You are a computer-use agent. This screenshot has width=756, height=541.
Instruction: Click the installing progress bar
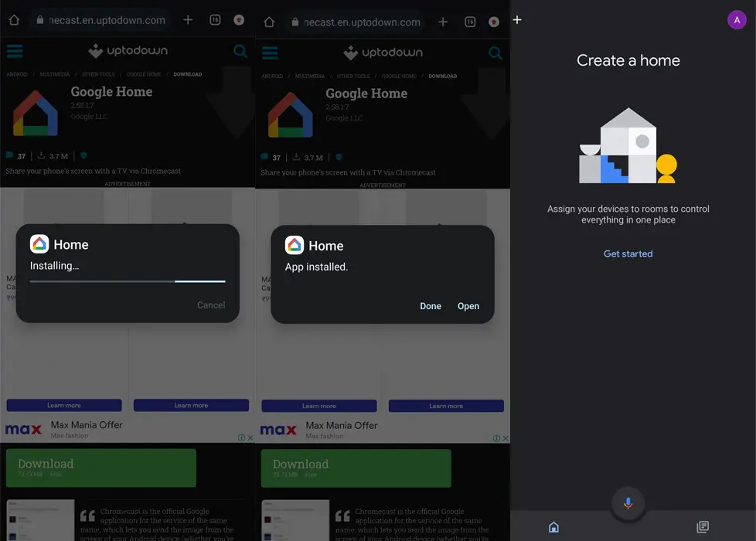(x=128, y=281)
